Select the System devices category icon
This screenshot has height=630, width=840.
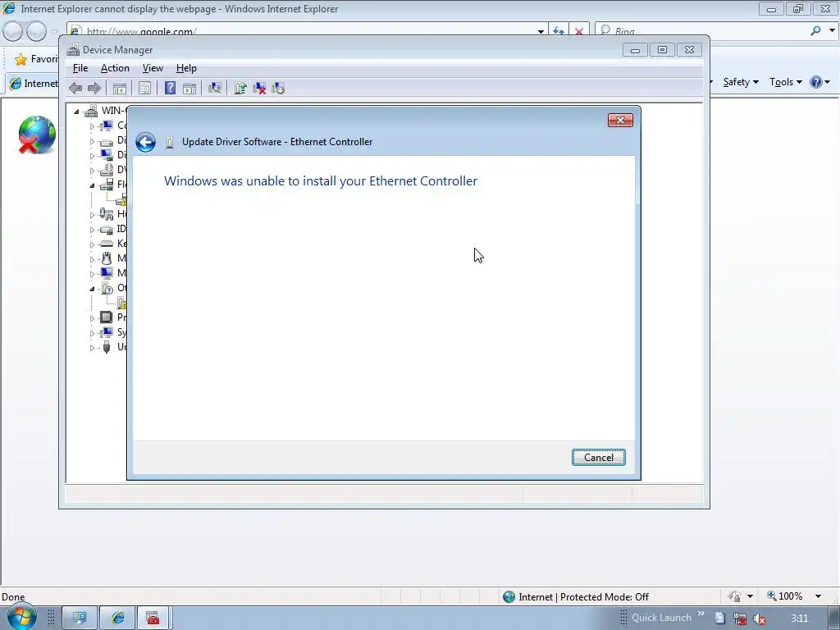click(106, 332)
